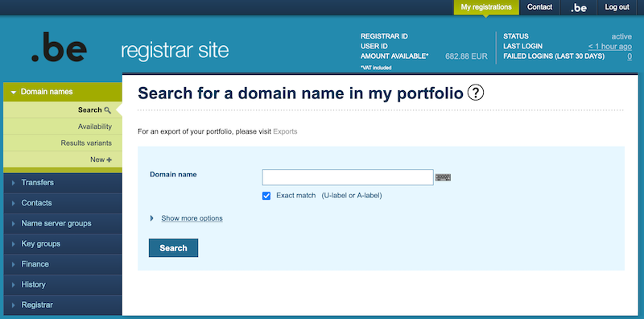This screenshot has width=644, height=319.
Task: Open the New submenu item
Action: click(x=63, y=159)
